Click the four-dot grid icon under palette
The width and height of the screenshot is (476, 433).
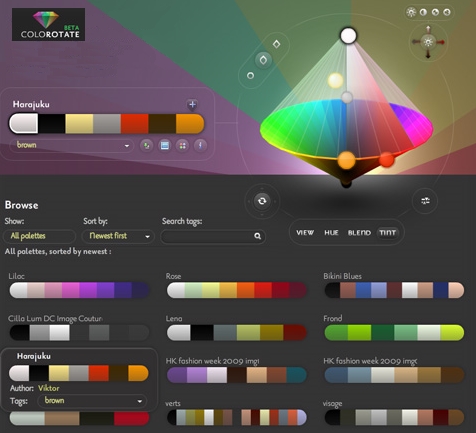[182, 146]
